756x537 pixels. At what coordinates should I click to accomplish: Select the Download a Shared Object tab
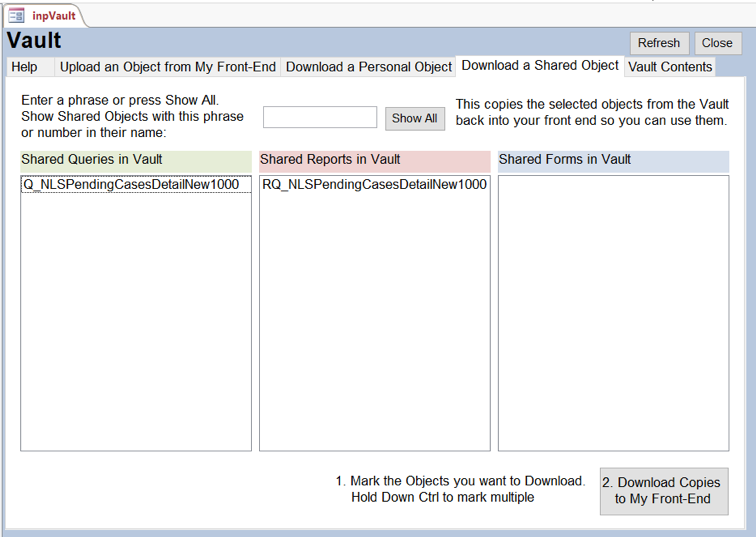point(540,66)
